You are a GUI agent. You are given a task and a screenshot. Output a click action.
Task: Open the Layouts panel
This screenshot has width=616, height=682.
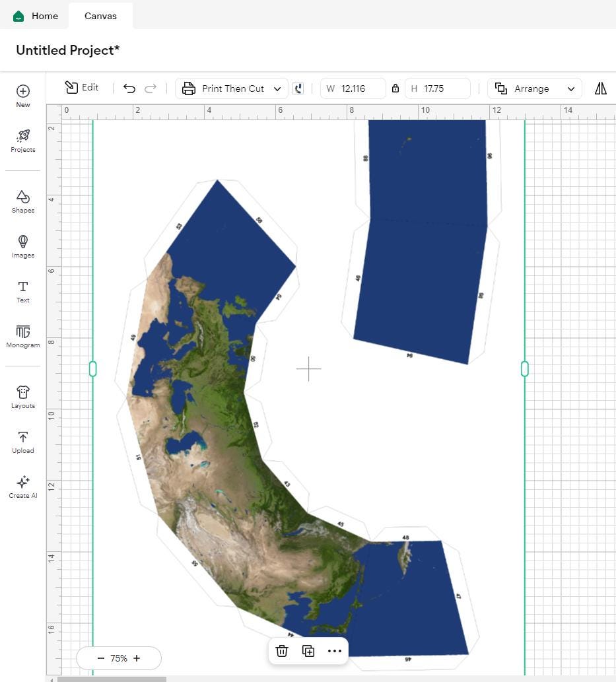point(23,397)
